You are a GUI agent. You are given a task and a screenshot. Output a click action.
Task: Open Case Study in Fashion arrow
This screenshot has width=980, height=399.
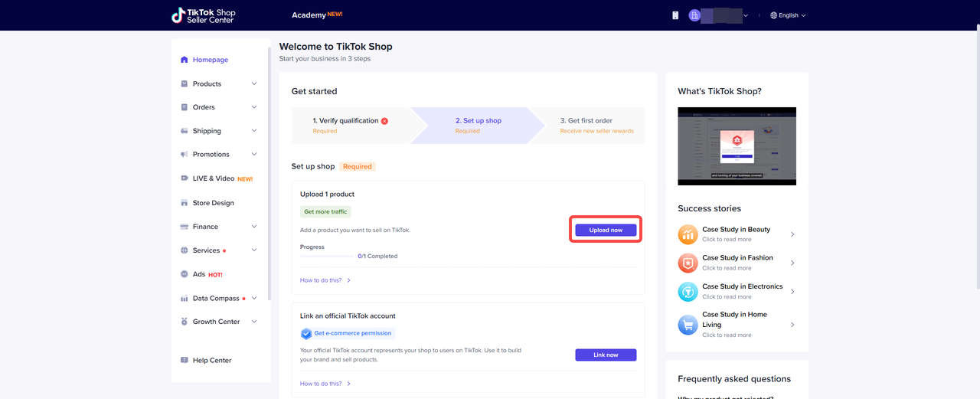tap(792, 263)
